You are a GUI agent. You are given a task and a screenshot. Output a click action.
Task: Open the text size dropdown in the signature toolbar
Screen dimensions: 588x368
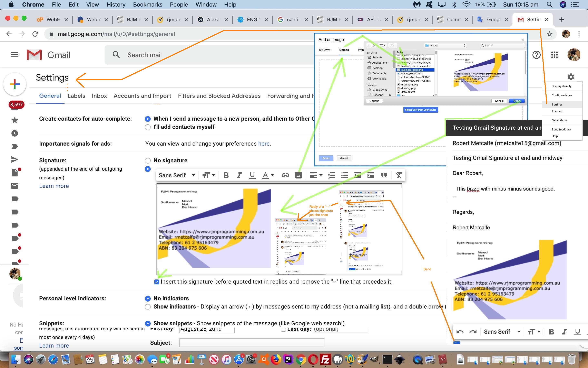[208, 175]
